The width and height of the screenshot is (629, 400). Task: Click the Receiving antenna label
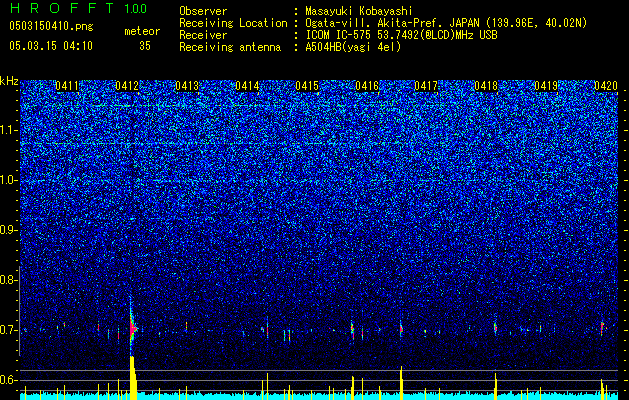[230, 47]
